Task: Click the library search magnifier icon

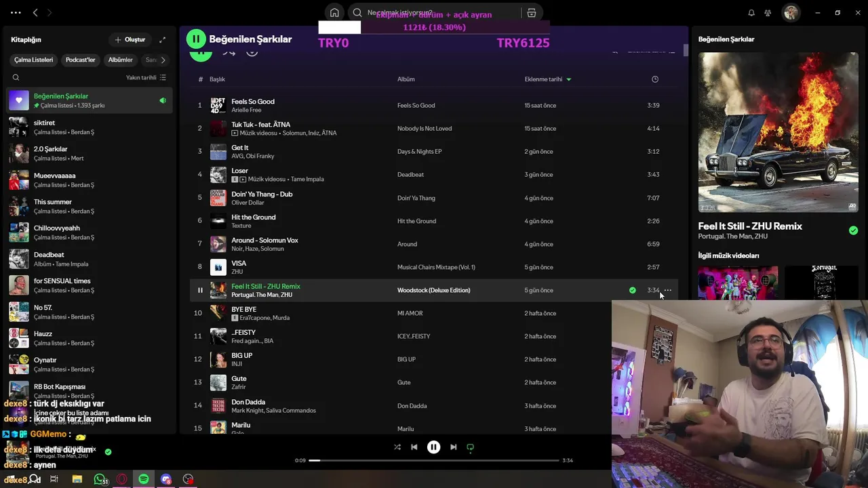Action: (16, 77)
